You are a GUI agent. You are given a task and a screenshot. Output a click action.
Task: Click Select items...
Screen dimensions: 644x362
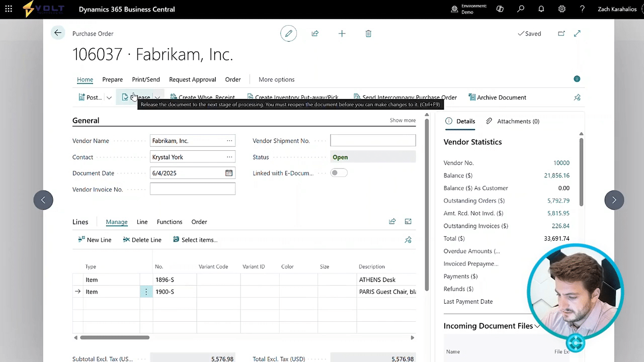point(195,240)
